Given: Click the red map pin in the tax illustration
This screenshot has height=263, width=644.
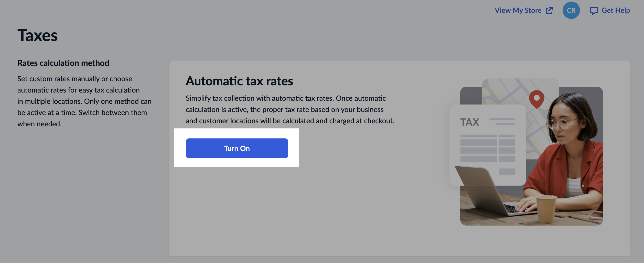Looking at the screenshot, I should coord(537,99).
